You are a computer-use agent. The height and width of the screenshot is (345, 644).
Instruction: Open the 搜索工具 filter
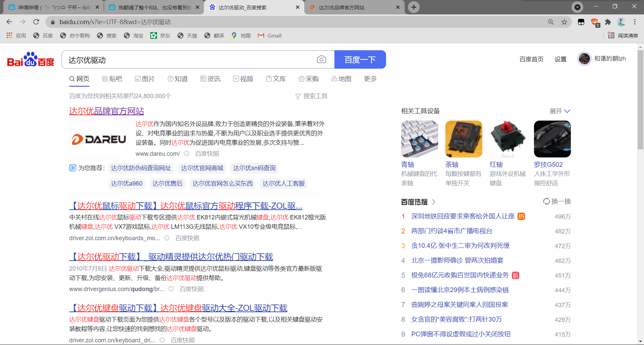(311, 96)
